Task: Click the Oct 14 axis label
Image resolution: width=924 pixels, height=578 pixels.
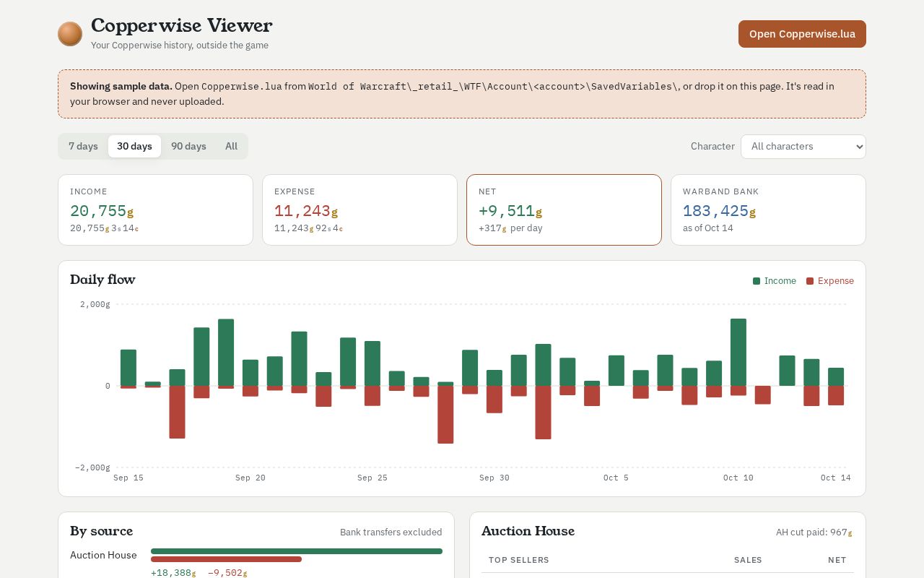Action: click(836, 478)
